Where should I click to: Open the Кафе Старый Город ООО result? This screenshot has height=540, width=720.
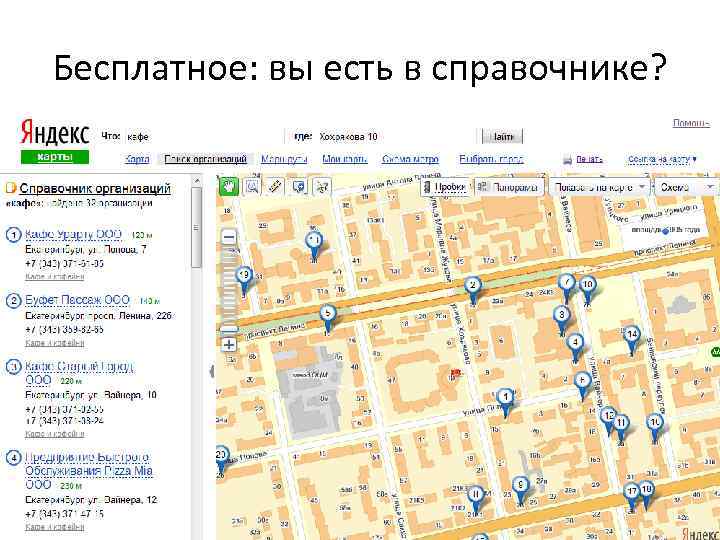pos(79,373)
